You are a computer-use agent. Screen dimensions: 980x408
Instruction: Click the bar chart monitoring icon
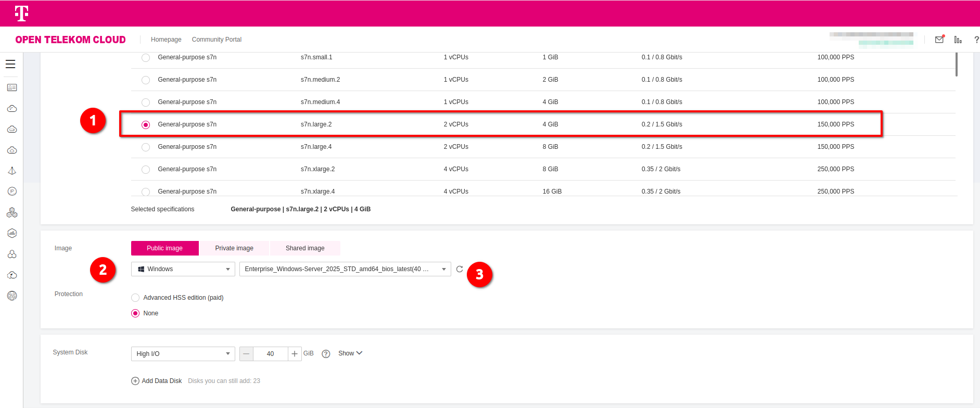(958, 40)
